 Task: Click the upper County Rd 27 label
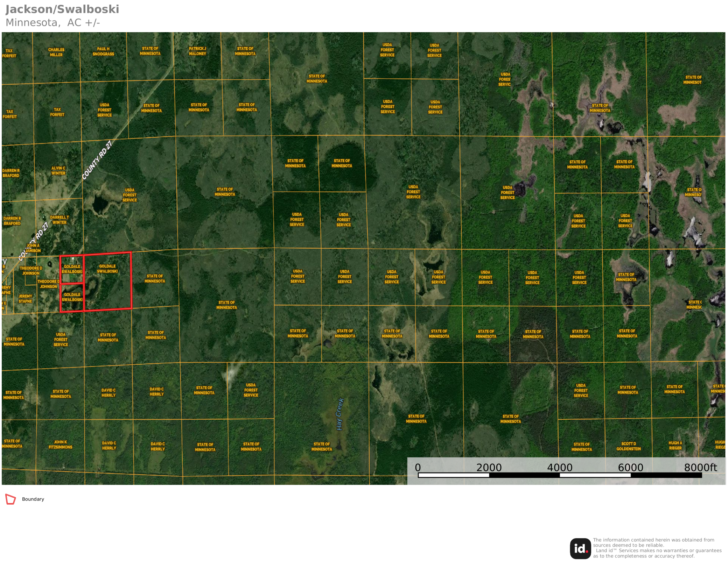(97, 160)
